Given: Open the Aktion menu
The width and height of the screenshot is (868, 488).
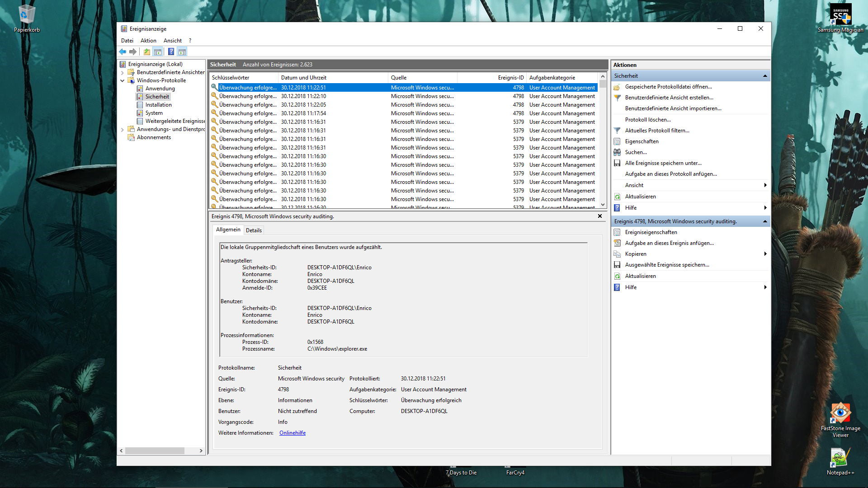Looking at the screenshot, I should point(148,41).
